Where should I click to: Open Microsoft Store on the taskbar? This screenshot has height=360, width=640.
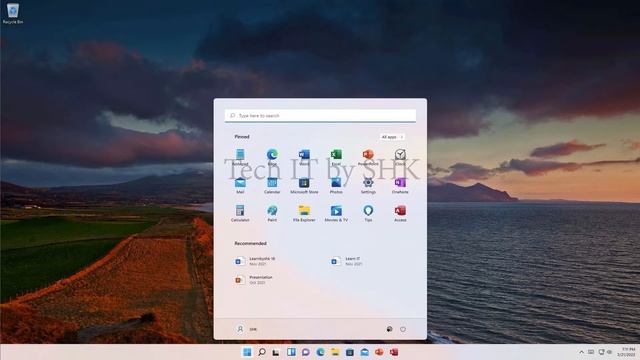(x=350, y=352)
